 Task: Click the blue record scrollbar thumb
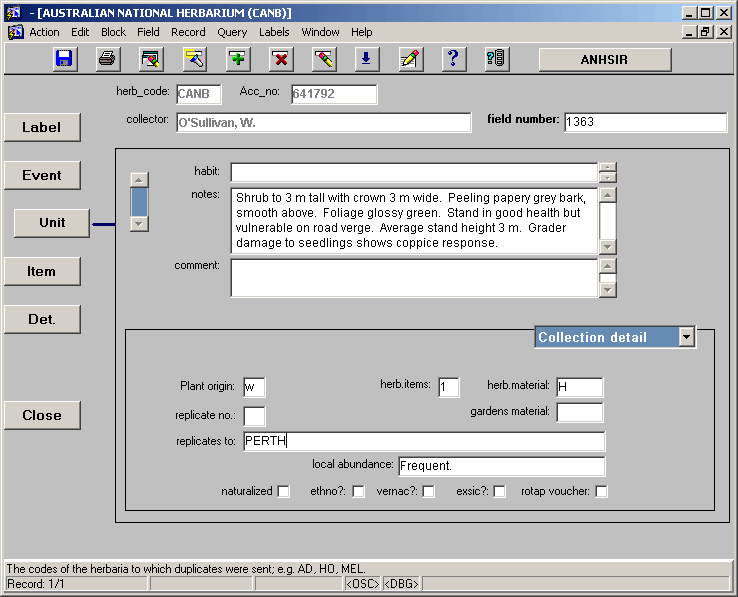tap(140, 201)
